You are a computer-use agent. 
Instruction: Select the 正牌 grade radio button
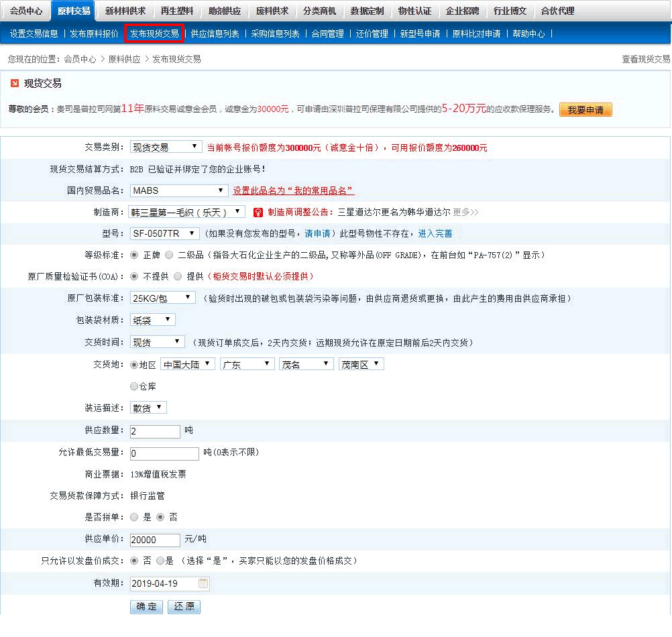click(134, 255)
